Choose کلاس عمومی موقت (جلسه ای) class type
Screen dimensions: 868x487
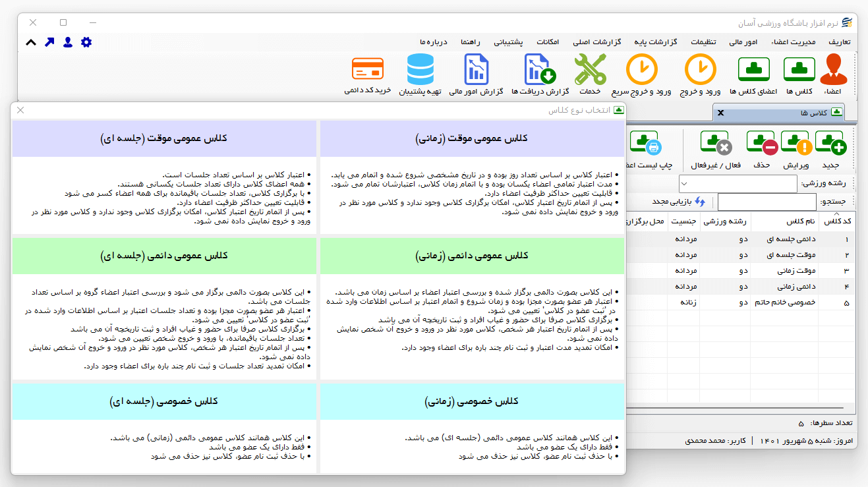(164, 138)
